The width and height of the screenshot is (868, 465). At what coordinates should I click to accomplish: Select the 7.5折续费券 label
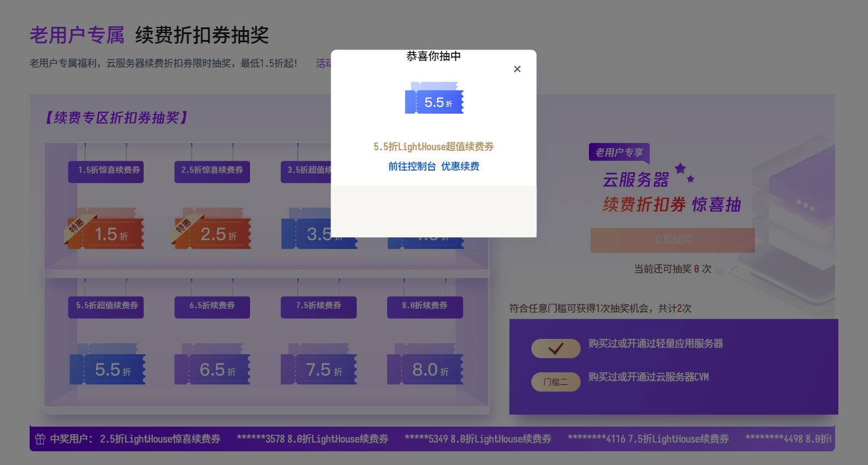coord(319,307)
